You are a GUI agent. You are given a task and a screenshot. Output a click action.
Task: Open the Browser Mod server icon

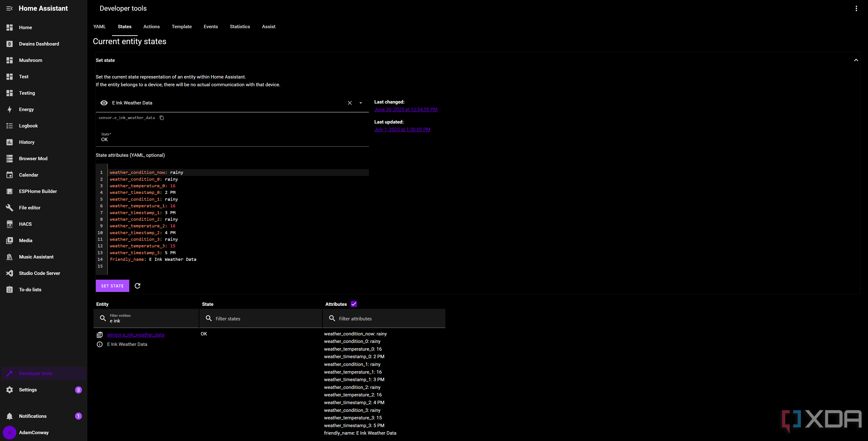9,158
